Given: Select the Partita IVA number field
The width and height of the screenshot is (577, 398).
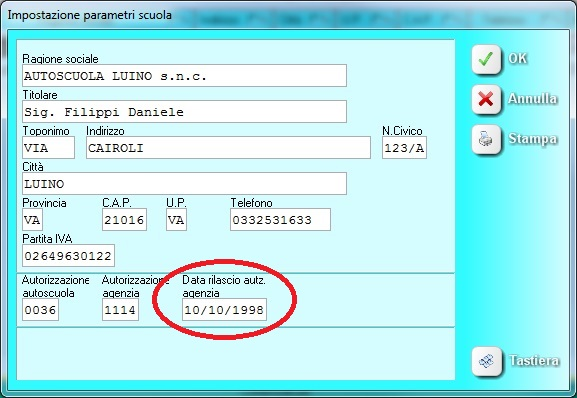Looking at the screenshot, I should [68, 256].
